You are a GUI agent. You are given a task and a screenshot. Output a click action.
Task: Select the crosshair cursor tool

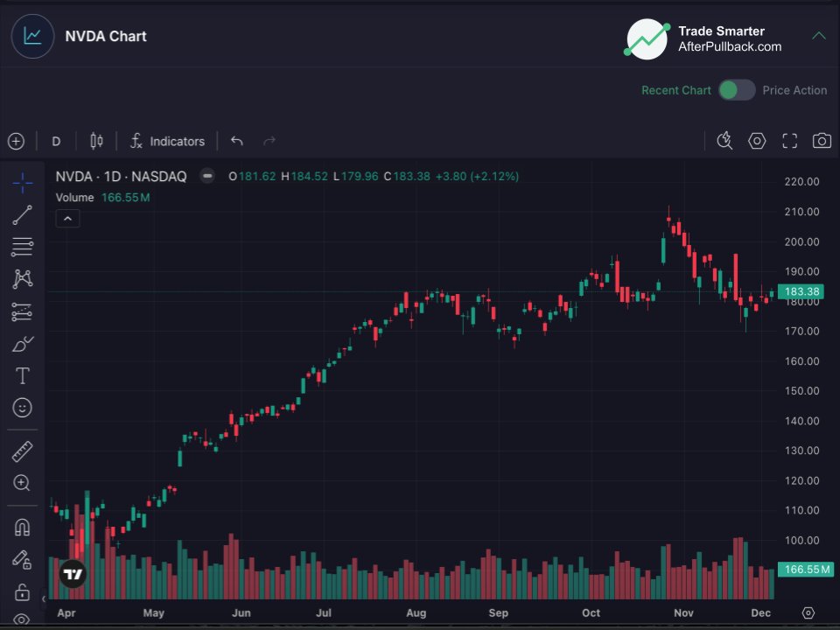tap(23, 183)
